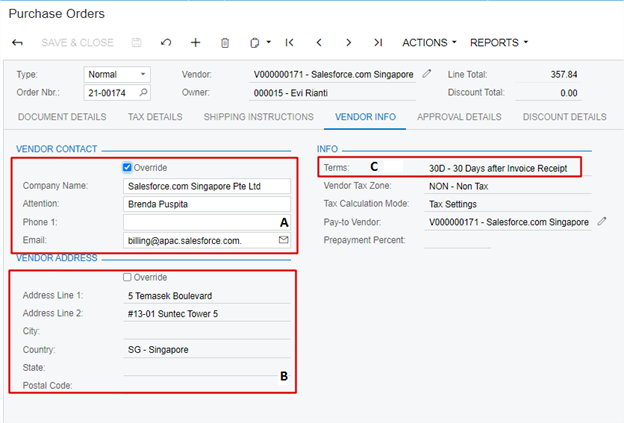Click Country value SG - Singapore
The height and width of the screenshot is (423, 624).
point(158,349)
